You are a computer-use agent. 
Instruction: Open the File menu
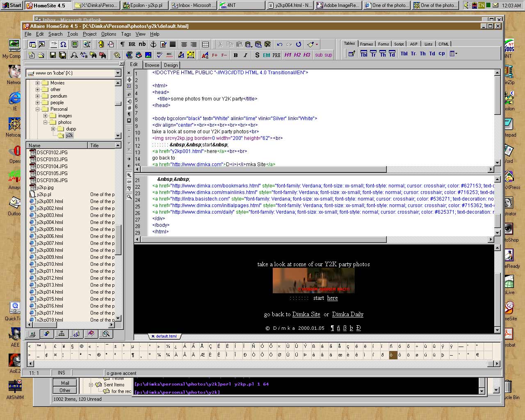point(28,34)
